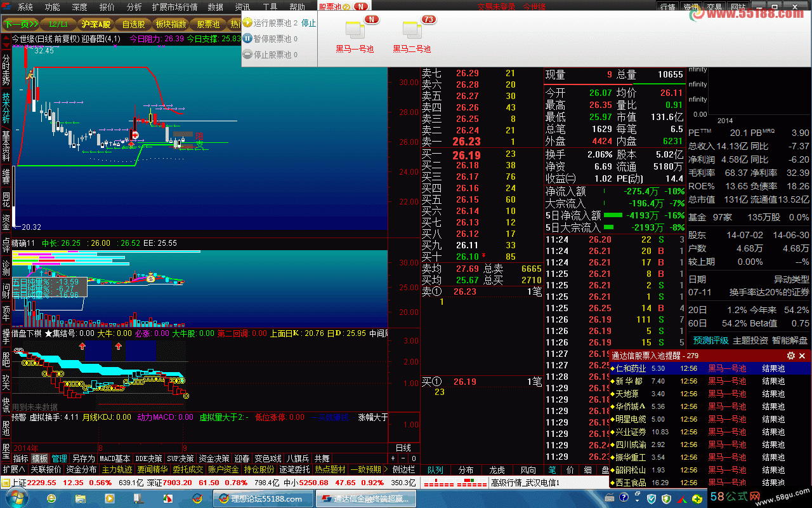
Task: Click the L2/L1 toolbar button
Action: [x=58, y=24]
